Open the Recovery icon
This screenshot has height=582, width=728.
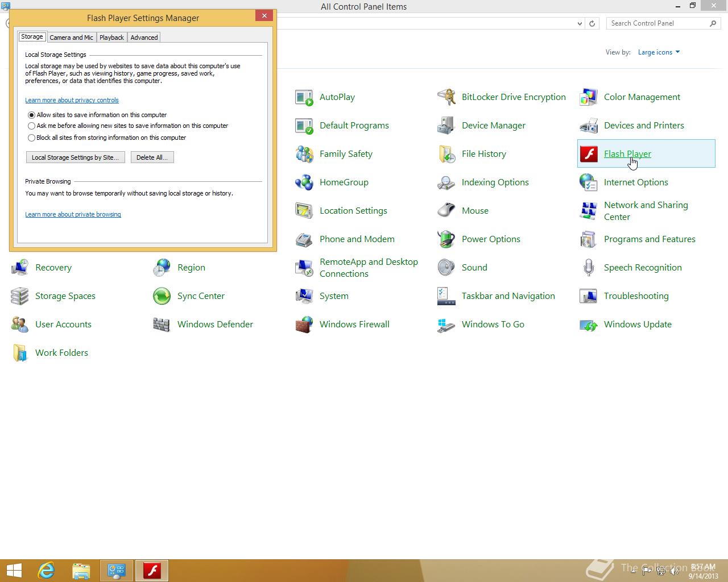20,268
